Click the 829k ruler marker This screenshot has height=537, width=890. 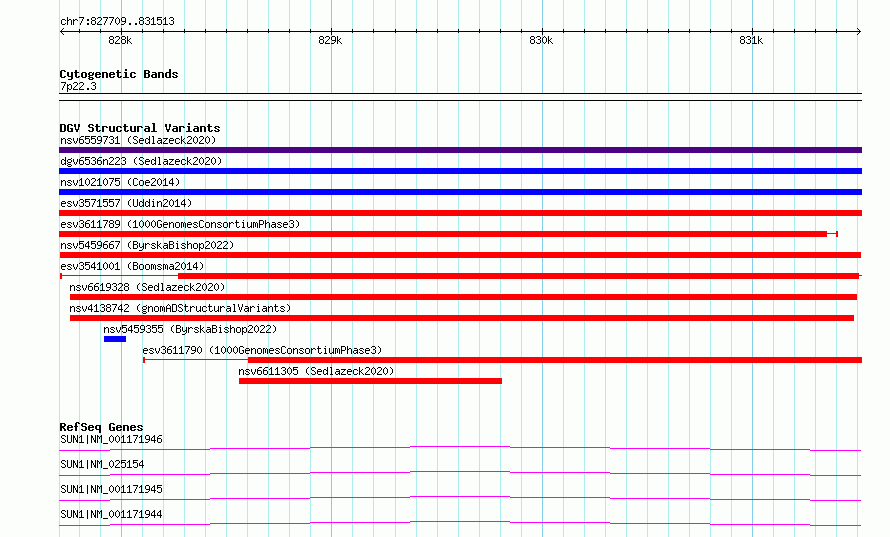coord(330,40)
